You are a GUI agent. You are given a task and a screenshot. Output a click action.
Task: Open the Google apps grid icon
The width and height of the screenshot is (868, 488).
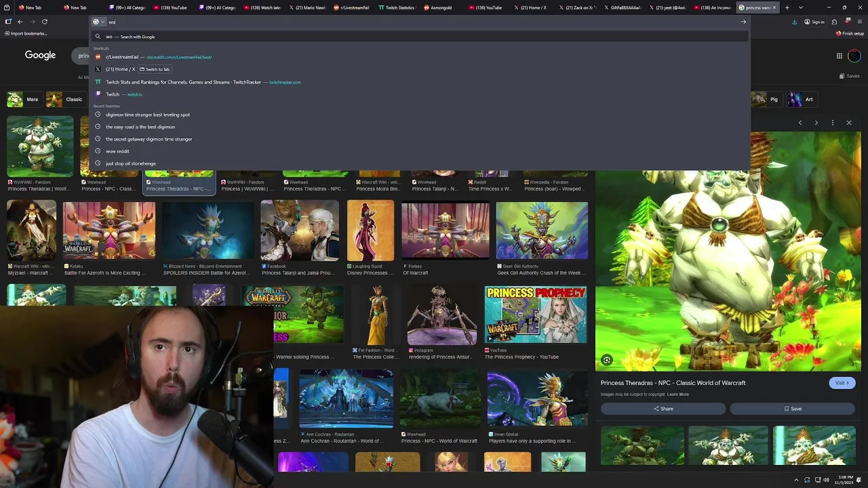tap(839, 56)
